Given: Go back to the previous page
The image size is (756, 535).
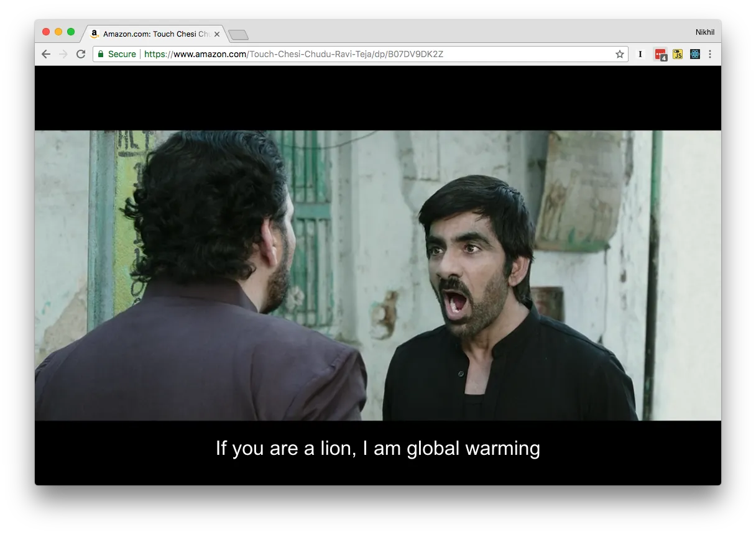Looking at the screenshot, I should (x=46, y=54).
